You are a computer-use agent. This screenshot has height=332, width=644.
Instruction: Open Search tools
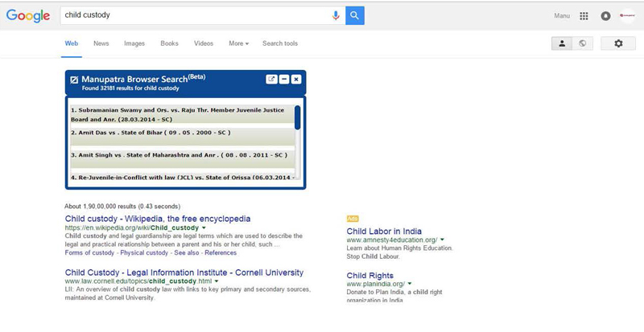click(280, 43)
